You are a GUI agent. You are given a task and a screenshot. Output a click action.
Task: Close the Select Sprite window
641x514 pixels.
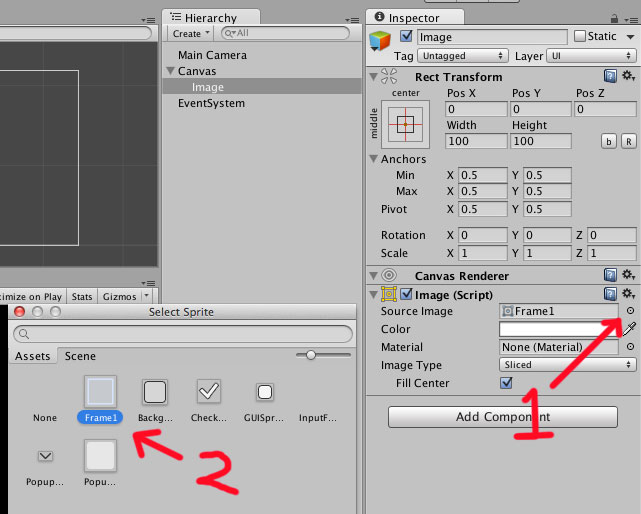tap(19, 312)
